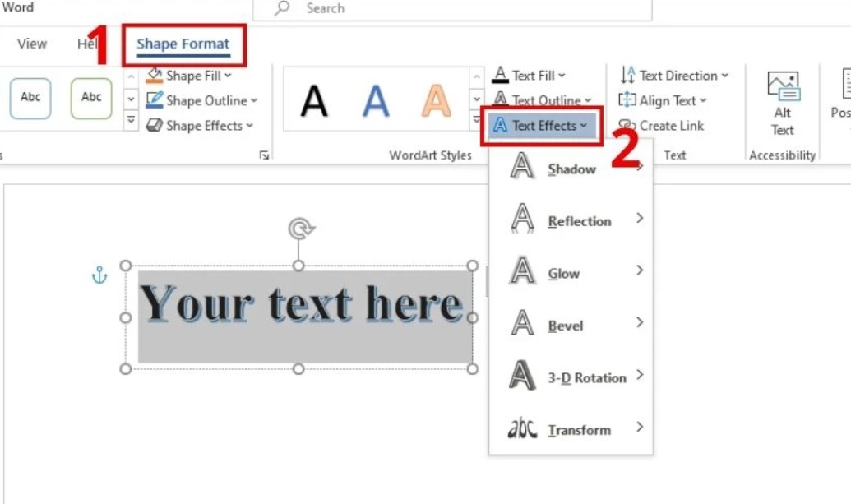Apply the green outlined Abc shape style
Screen dimensions: 851x504
pyautogui.click(x=91, y=98)
